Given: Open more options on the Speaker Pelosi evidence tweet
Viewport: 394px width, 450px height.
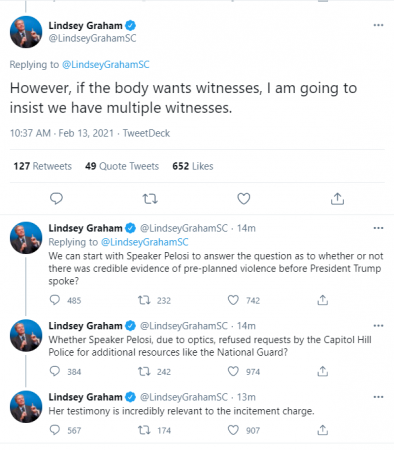Looking at the screenshot, I should point(378,228).
